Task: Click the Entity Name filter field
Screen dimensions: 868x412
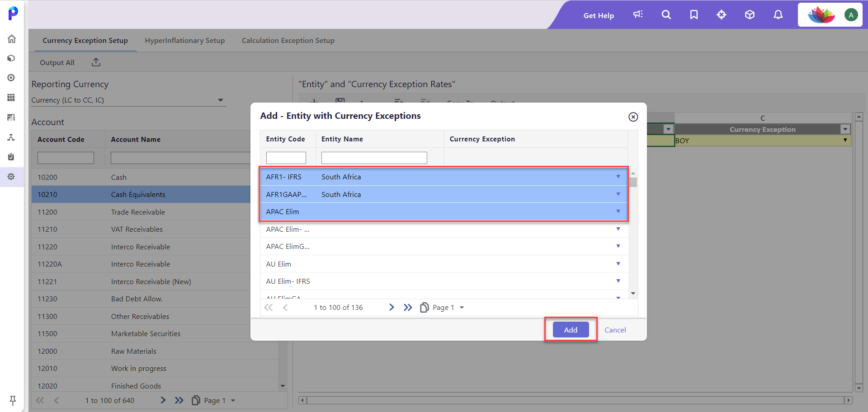Action: (x=374, y=158)
